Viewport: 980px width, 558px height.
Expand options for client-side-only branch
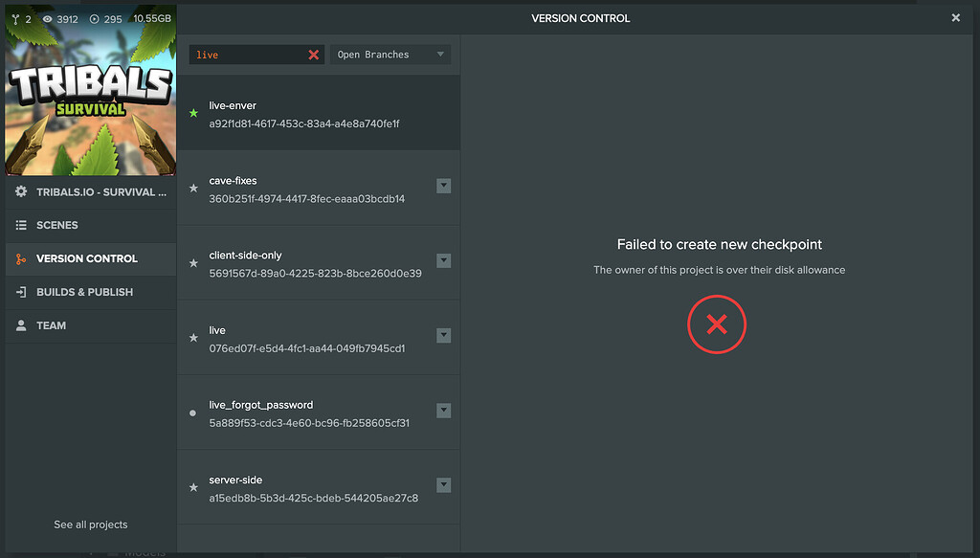point(443,260)
